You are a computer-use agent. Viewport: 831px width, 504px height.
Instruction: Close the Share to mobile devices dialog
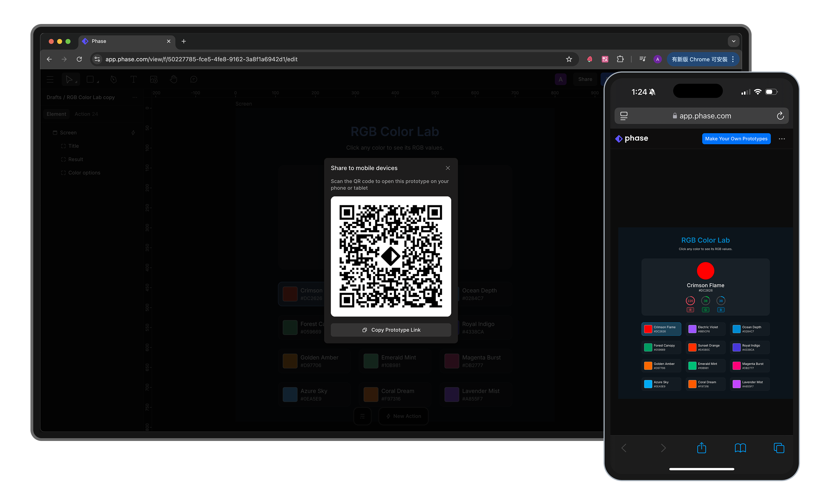coord(448,168)
